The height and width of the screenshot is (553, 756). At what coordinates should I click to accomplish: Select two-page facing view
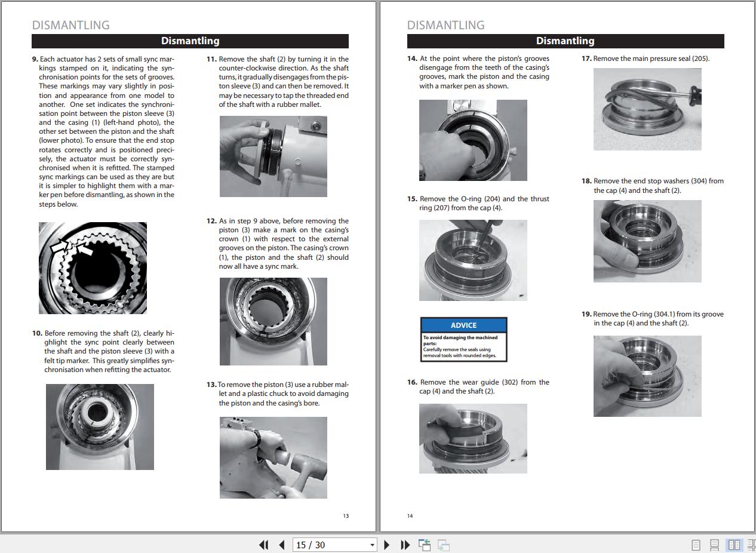[734, 545]
